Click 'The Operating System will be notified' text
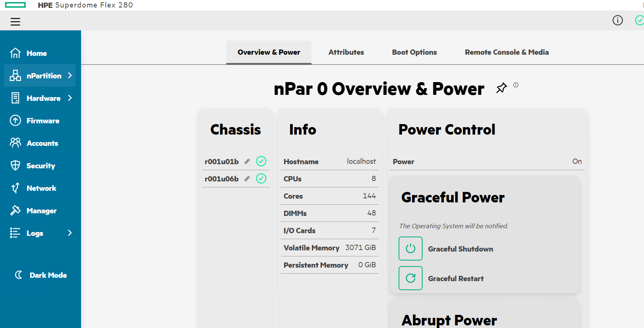 [x=454, y=226]
